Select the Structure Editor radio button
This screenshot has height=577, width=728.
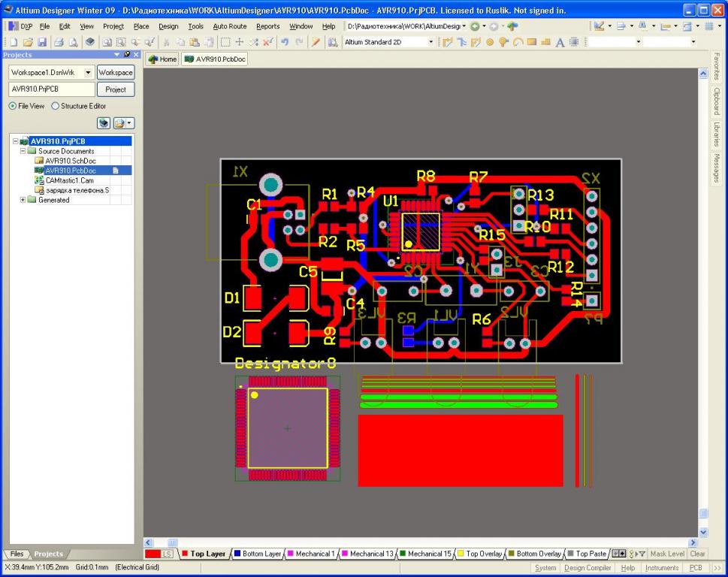click(56, 106)
